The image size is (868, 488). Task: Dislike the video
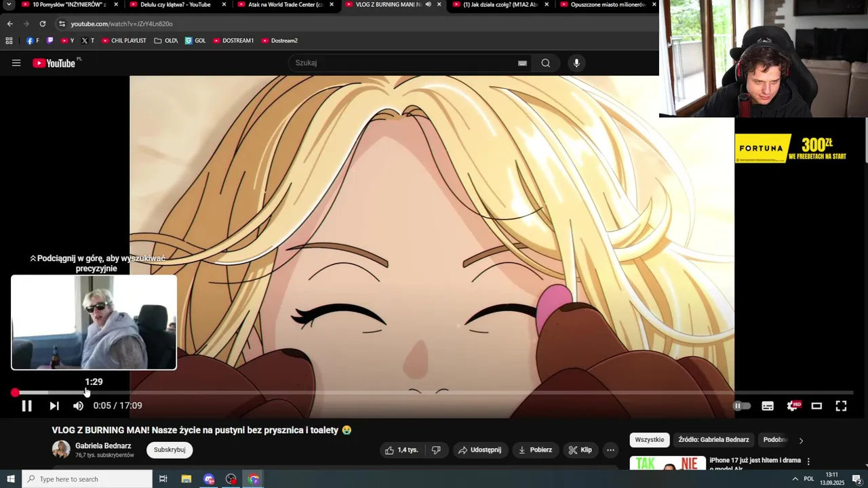coord(437,450)
